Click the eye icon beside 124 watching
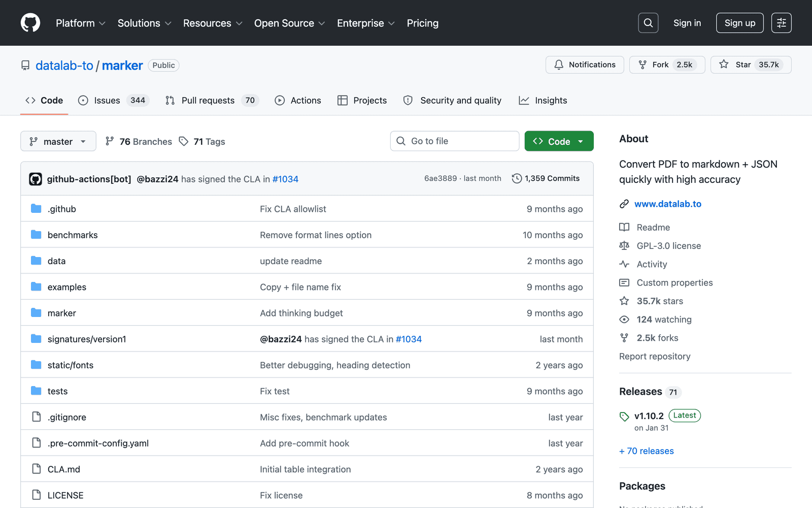812x508 pixels. pos(624,320)
